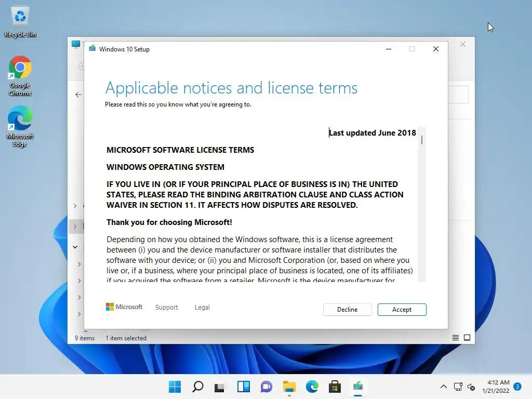532x399 pixels.
Task: Switch File Explorer to details view
Action: point(455,338)
